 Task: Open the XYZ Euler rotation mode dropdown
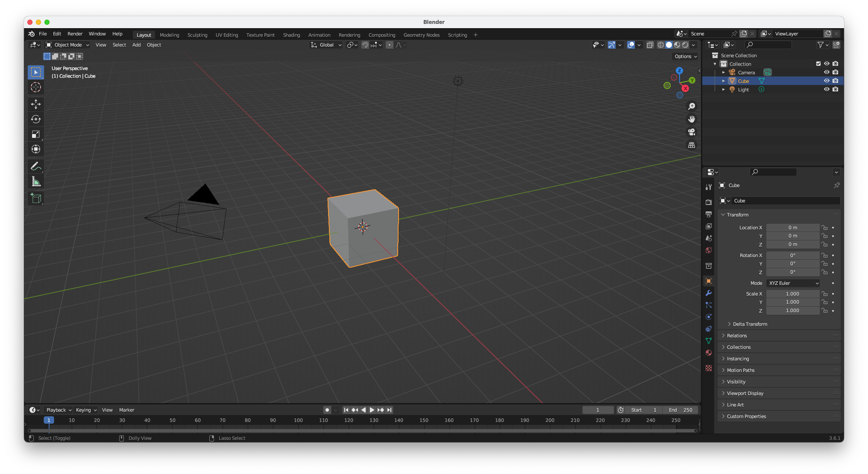tap(793, 283)
